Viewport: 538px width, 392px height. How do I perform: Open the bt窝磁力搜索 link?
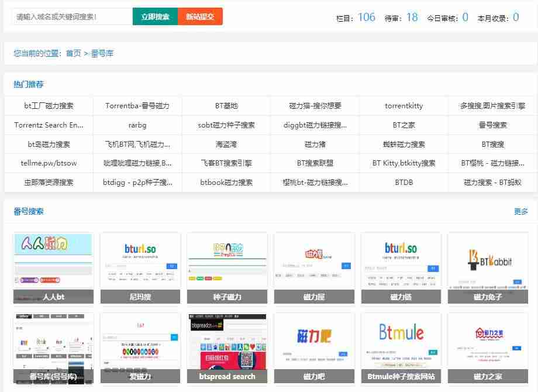49,144
